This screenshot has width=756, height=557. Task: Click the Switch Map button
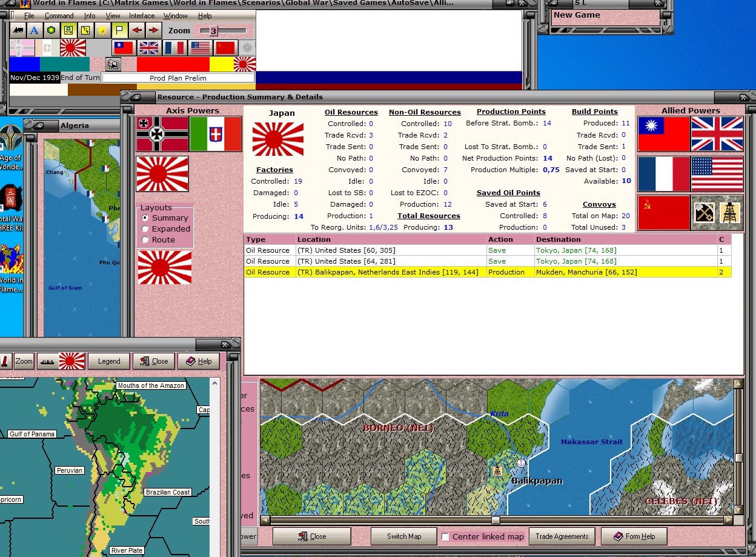(405, 536)
